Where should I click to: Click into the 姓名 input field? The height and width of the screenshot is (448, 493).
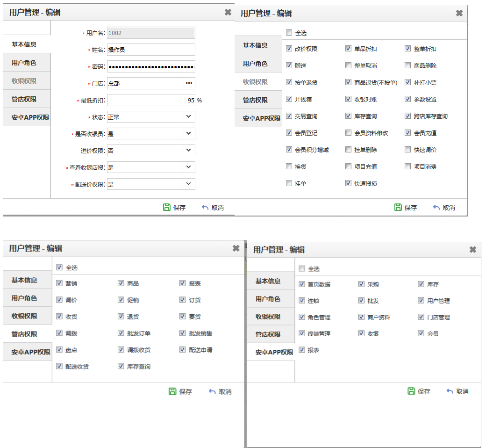[x=150, y=50]
